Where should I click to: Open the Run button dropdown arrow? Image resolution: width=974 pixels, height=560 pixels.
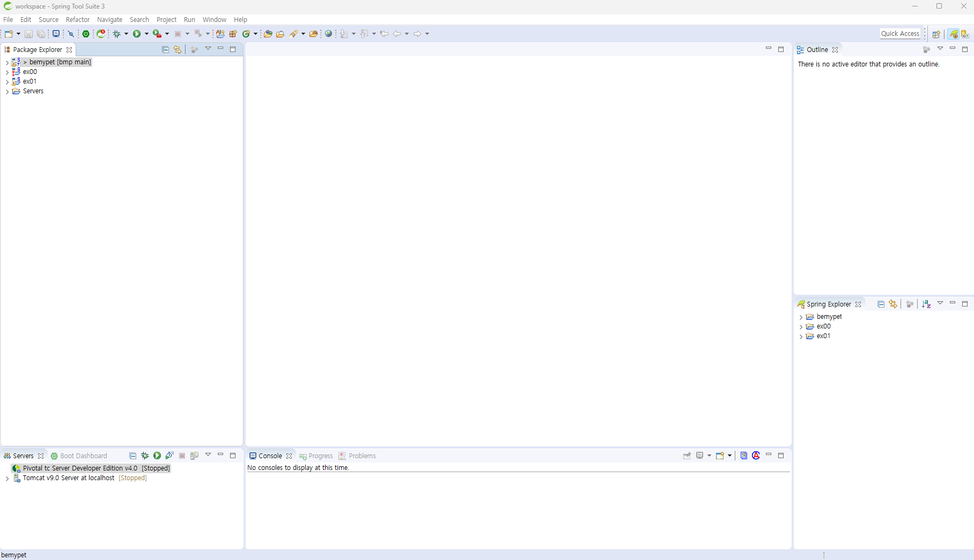point(146,34)
